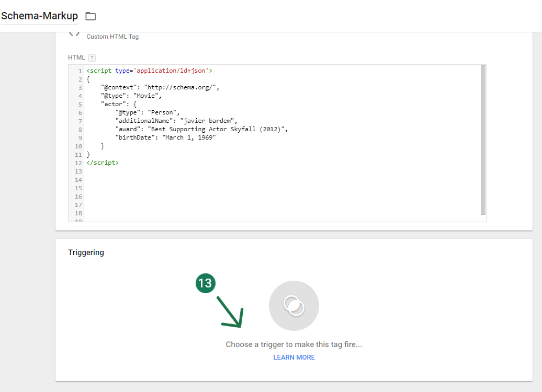Click empty line 15 in the code editor

209,188
